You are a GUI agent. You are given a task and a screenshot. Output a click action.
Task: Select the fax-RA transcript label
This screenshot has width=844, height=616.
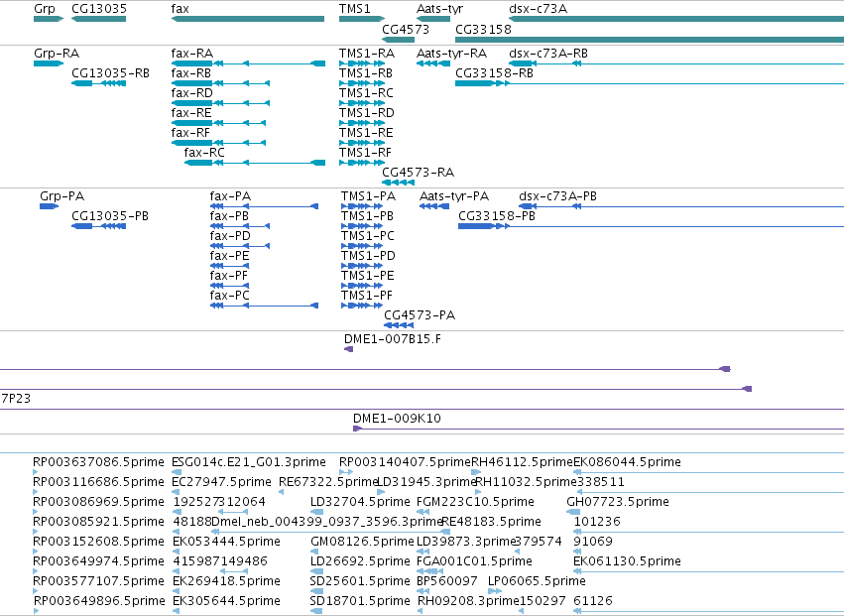192,54
